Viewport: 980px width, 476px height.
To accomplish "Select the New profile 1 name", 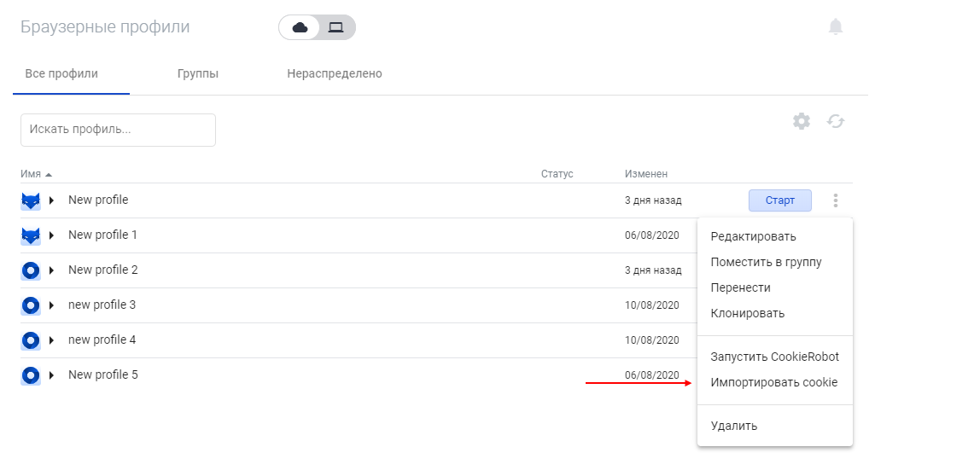I will [x=102, y=235].
